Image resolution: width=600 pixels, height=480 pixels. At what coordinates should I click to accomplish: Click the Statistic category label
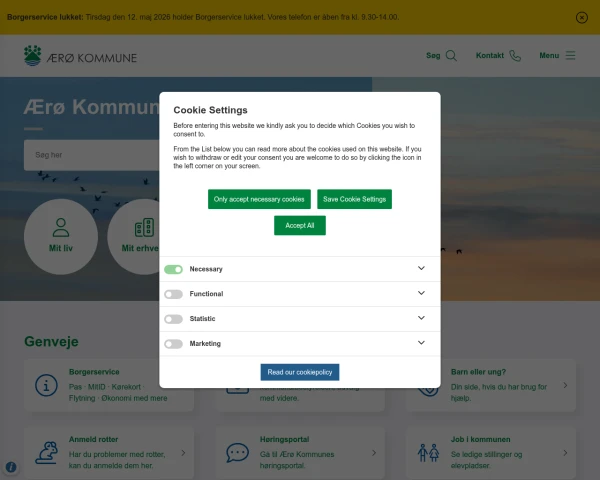coord(202,319)
